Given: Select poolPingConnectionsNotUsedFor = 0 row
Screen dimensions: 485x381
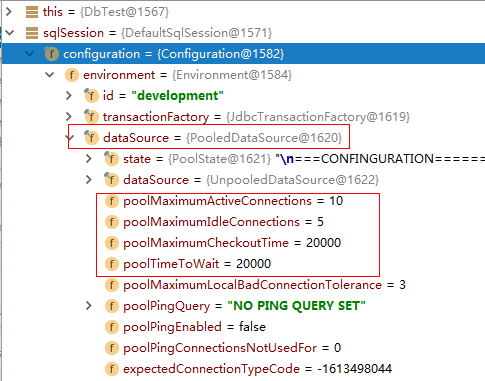Looking at the screenshot, I should coord(244,348).
